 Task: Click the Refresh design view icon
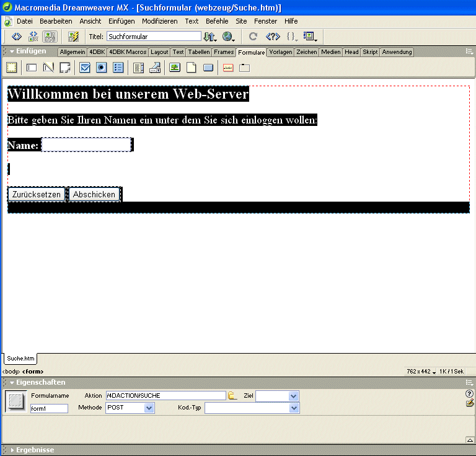(x=253, y=37)
